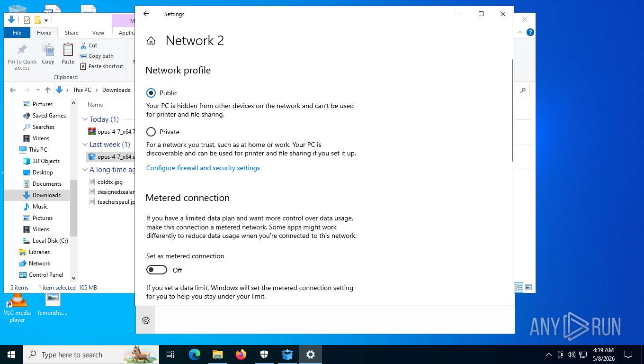Go up one folder level in Explorer
The width and height of the screenshot is (644, 364).
48,90
